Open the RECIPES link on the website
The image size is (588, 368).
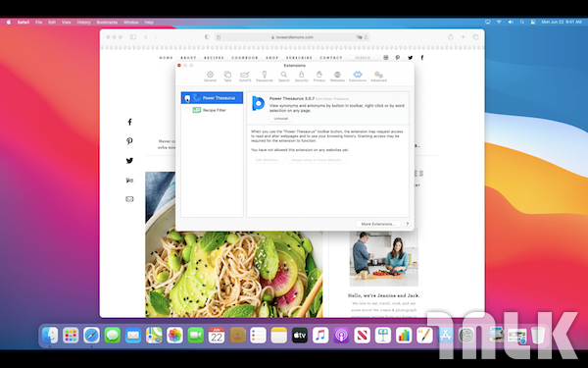point(214,58)
